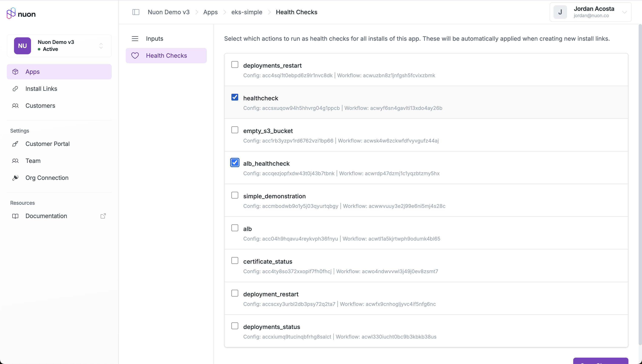
Task: Uncheck the healthcheck action
Action: point(235,97)
